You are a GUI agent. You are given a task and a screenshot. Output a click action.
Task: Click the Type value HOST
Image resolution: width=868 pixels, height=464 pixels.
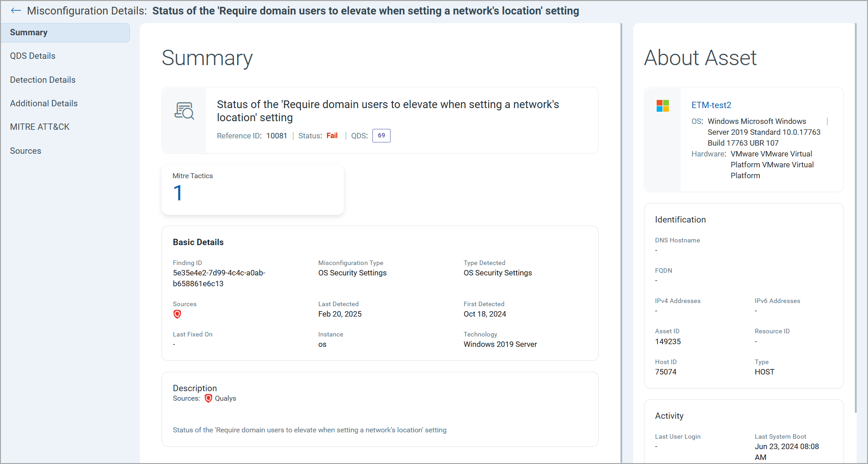click(764, 372)
